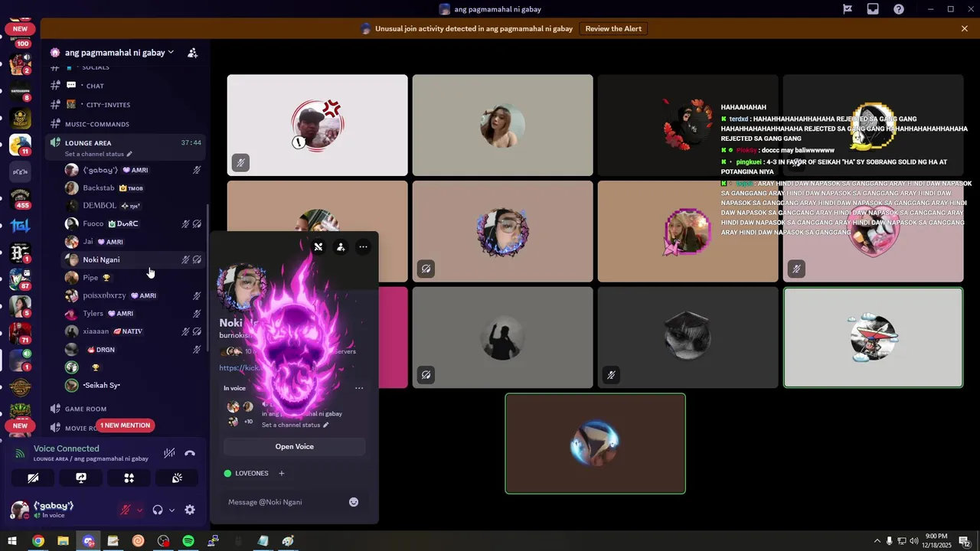Select voice member xiaaaan
The width and height of the screenshot is (980, 551).
pos(96,331)
